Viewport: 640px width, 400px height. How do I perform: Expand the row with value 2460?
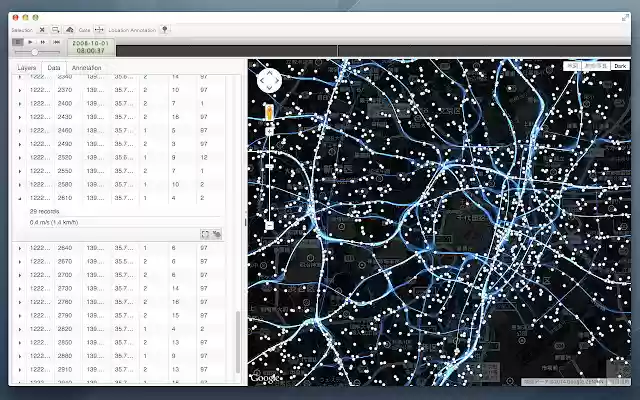point(20,131)
